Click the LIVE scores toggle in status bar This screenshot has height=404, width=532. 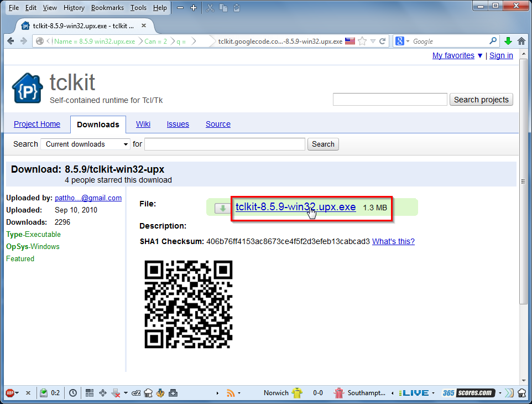415,393
